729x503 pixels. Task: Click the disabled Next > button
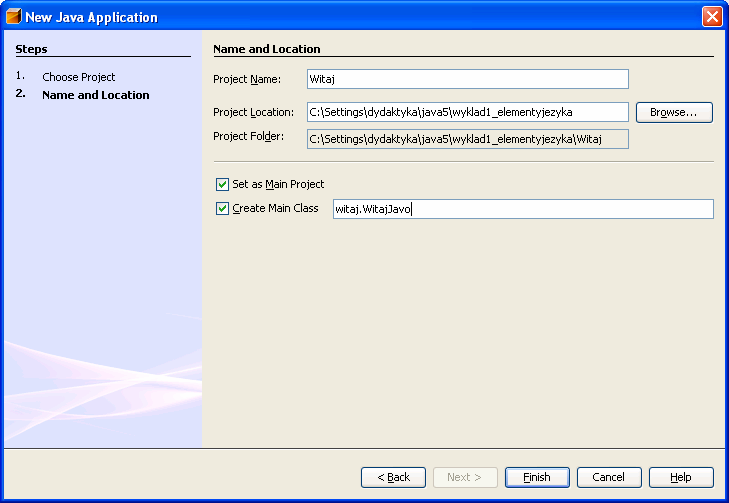tap(465, 477)
